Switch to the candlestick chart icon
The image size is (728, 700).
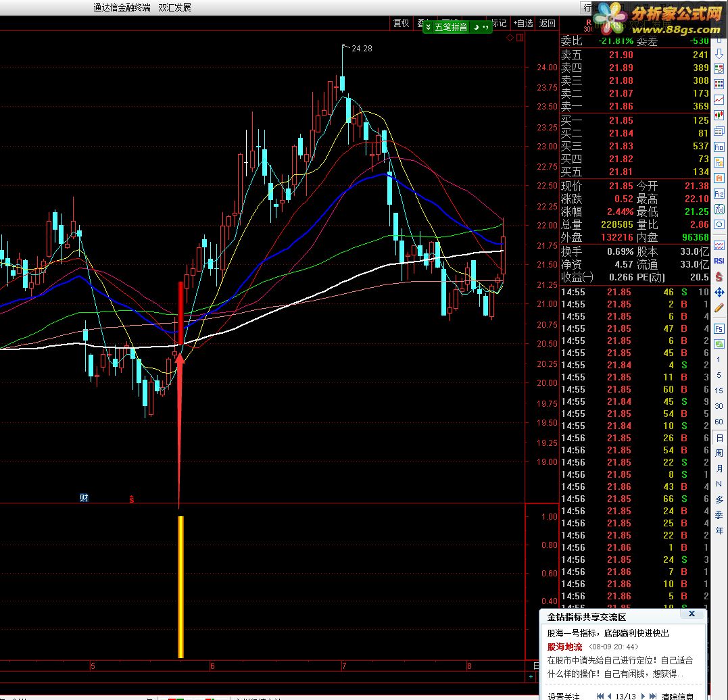click(719, 115)
